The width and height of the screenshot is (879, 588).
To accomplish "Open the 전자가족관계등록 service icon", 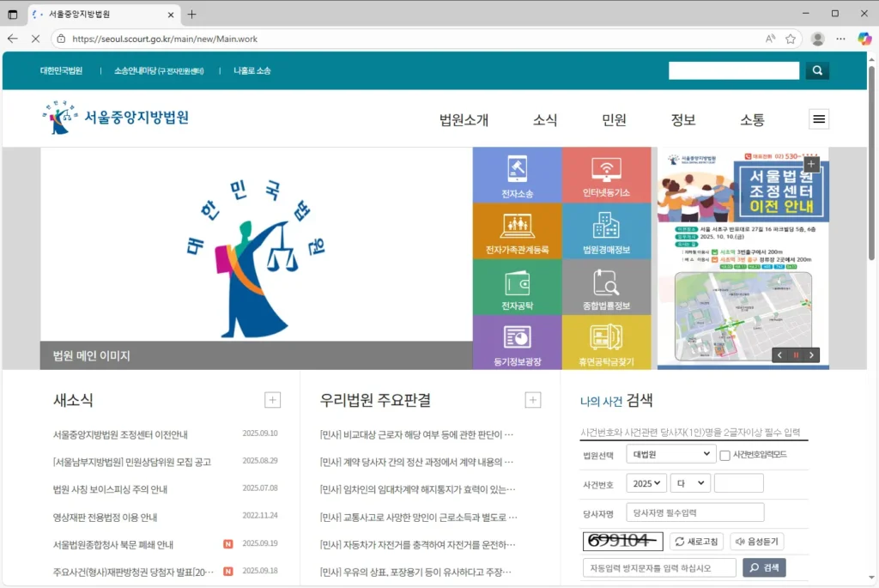I will pyautogui.click(x=517, y=230).
